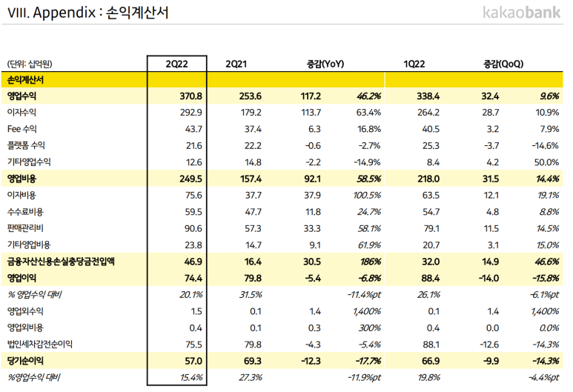Click operating margin YoY change '-11.4%pt'

(364, 295)
